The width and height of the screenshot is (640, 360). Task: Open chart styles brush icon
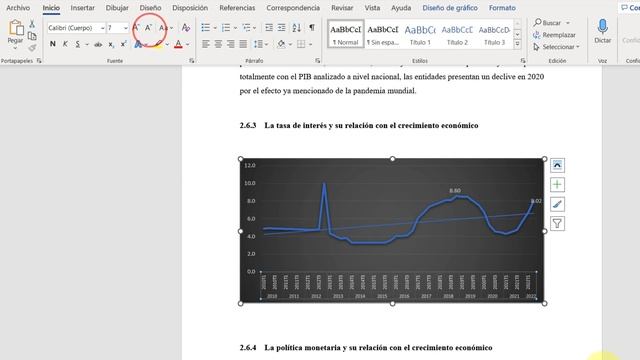pos(557,204)
